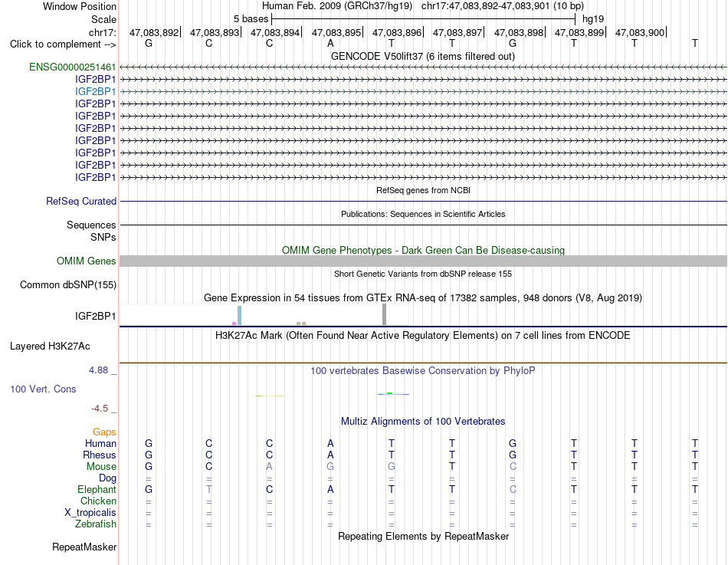Click the bright green PhyloP conservation bar
The width and height of the screenshot is (728, 565).
389,393
